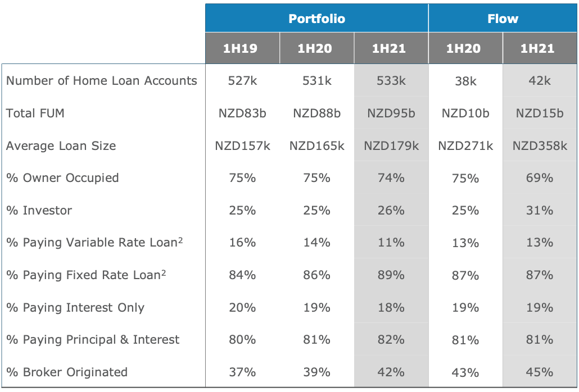Click the Average Loan Size row label
The width and height of the screenshot is (579, 392).
point(61,146)
